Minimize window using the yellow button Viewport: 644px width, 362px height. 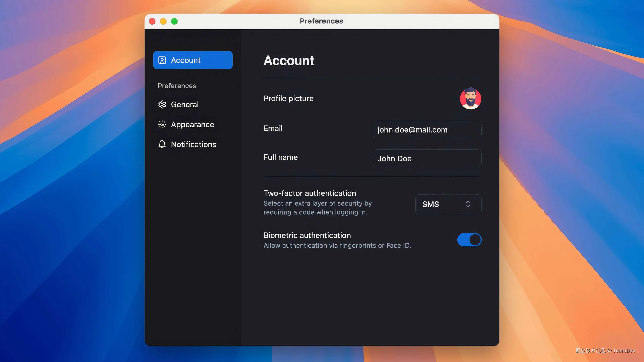[163, 22]
